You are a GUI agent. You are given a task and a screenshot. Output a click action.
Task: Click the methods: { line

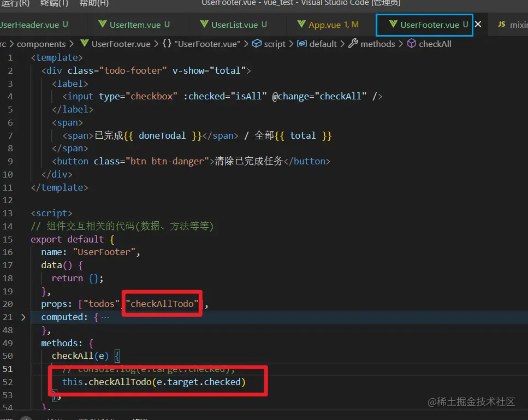(67, 343)
